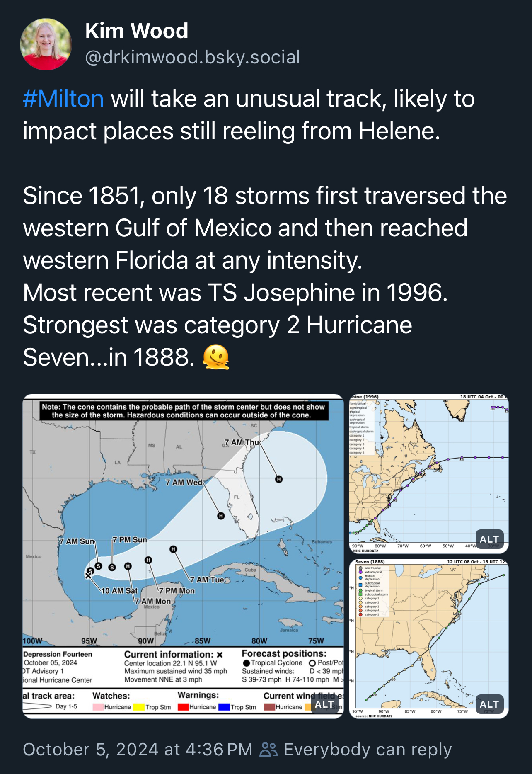The height and width of the screenshot is (774, 532).
Task: Open the Josephine 1996 track map image
Action: (x=429, y=474)
